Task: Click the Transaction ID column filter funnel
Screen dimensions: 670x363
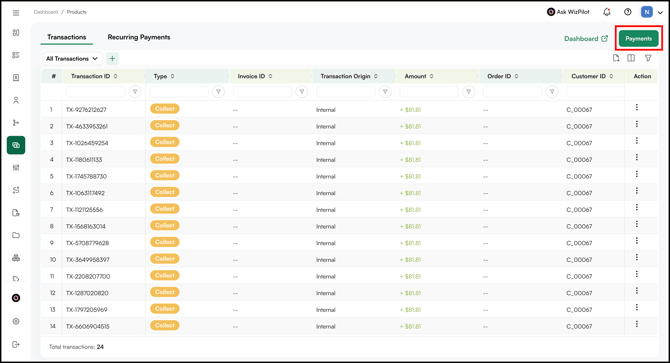Action: [135, 91]
